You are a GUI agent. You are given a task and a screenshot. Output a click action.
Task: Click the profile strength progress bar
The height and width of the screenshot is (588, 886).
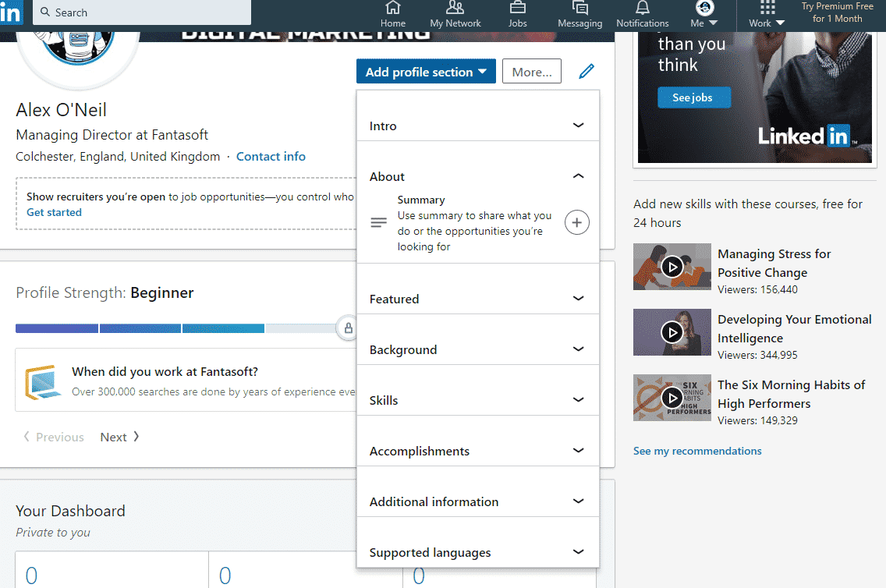pyautogui.click(x=176, y=328)
